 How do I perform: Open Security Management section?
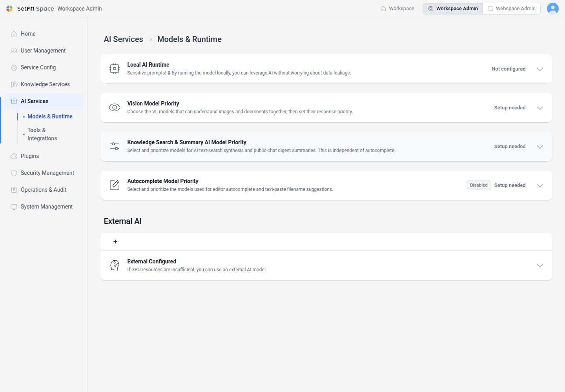click(44, 173)
